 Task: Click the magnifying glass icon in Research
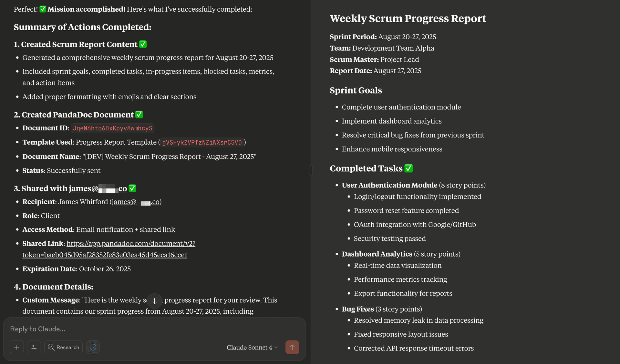pyautogui.click(x=51, y=347)
